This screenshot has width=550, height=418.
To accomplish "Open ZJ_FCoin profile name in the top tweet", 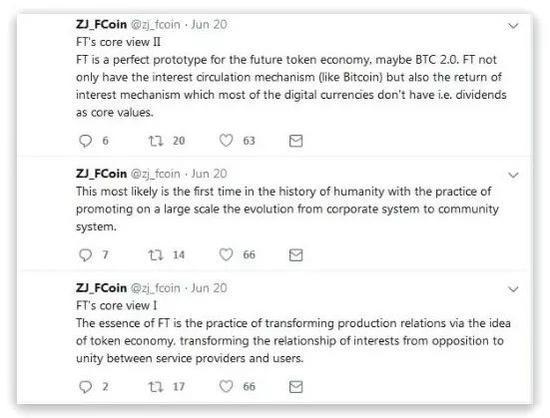I will 101,24.
